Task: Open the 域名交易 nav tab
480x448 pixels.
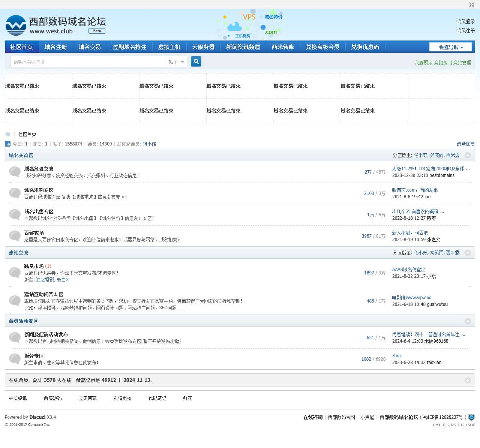Action: (x=90, y=47)
